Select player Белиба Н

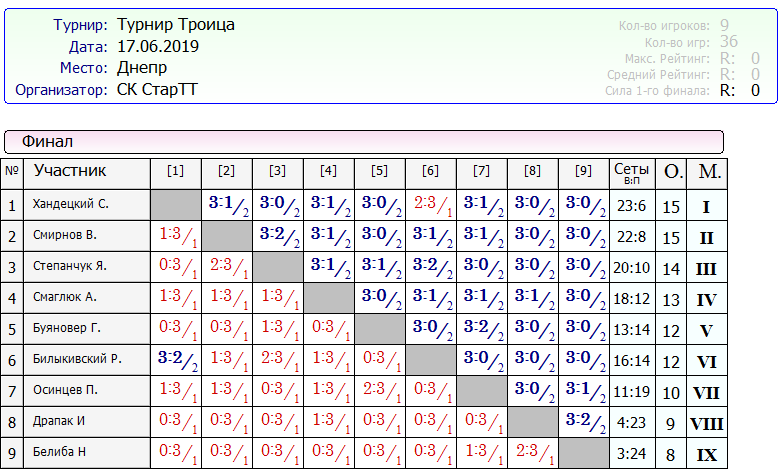point(61,454)
